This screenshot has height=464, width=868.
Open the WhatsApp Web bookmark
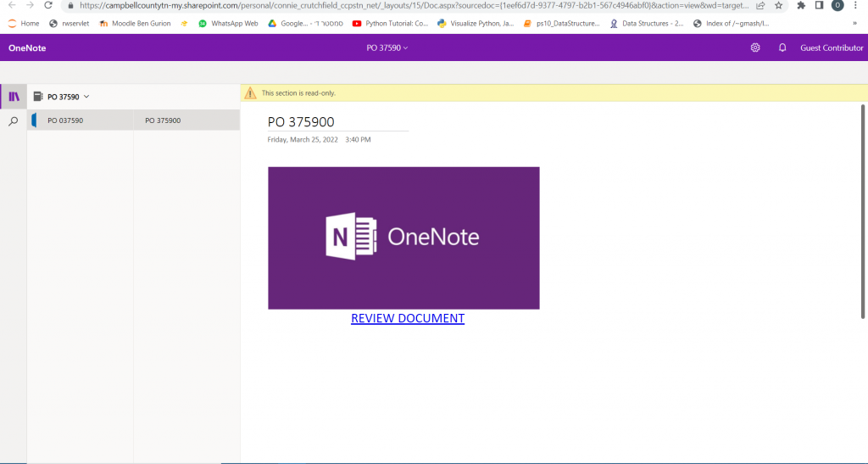(x=228, y=23)
